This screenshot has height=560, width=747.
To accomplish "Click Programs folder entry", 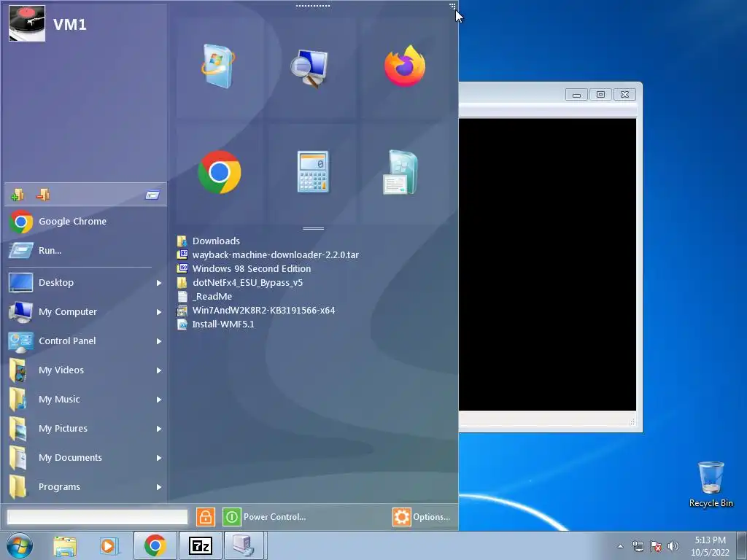I will (x=85, y=486).
